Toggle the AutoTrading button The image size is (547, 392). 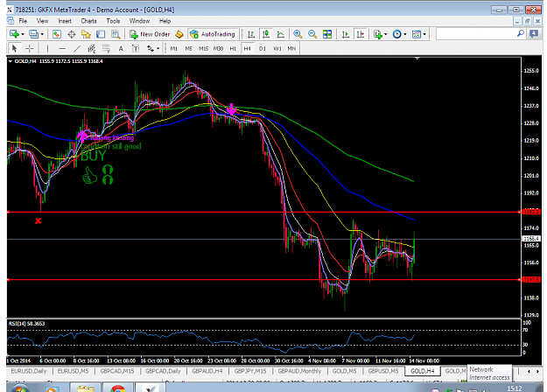point(213,34)
